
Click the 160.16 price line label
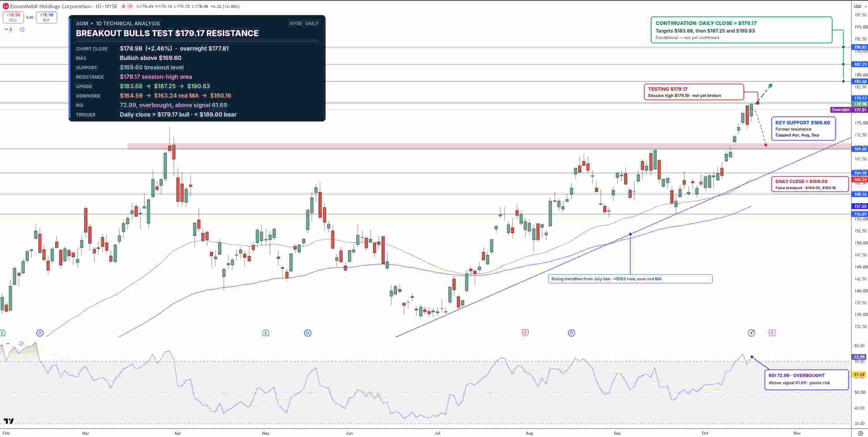(x=860, y=194)
